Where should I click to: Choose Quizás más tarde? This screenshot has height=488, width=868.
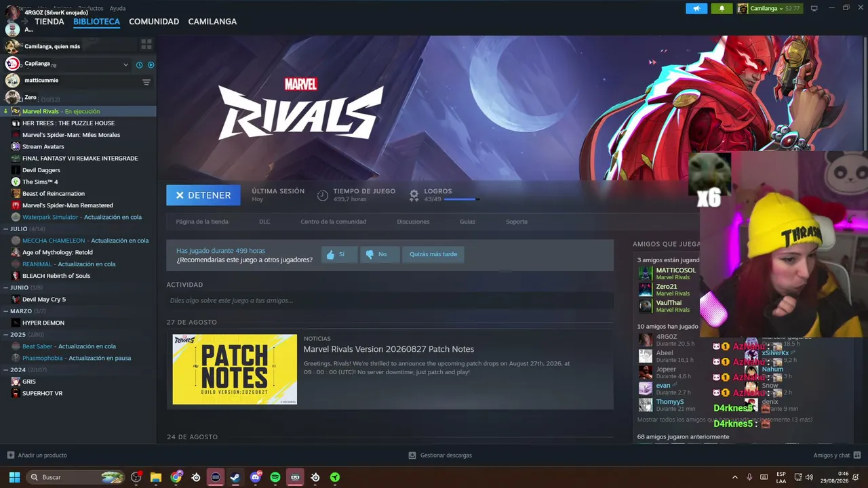433,254
